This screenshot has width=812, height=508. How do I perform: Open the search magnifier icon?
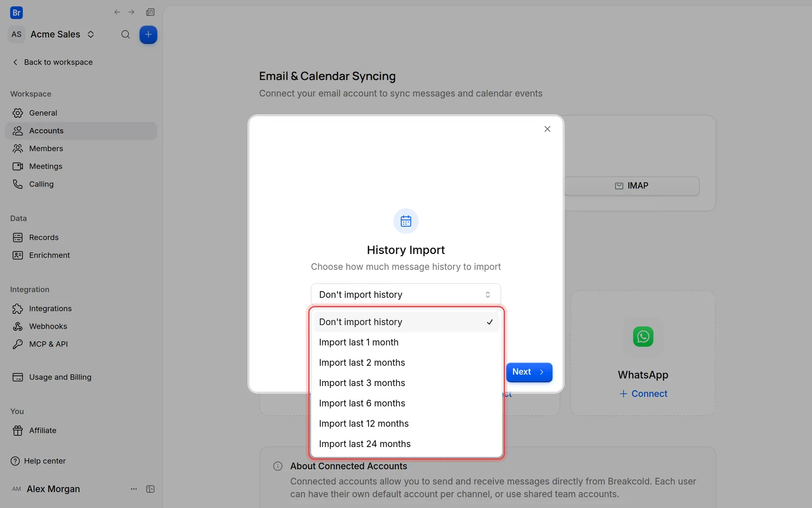click(125, 35)
